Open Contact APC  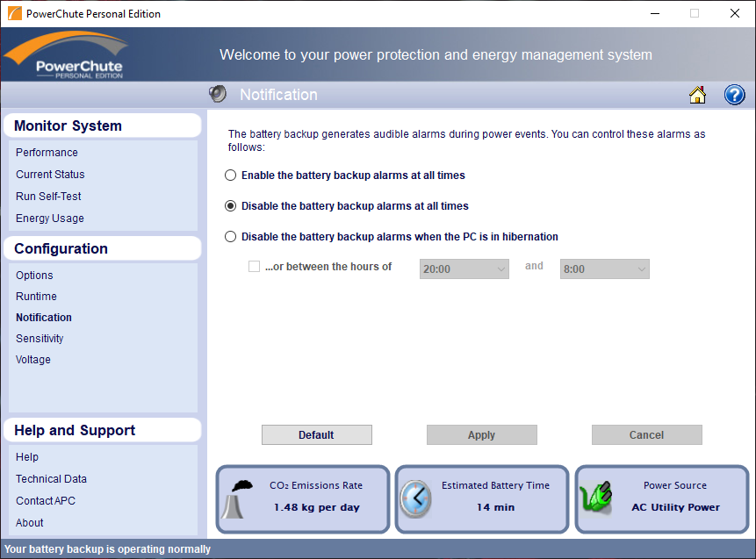(x=46, y=501)
